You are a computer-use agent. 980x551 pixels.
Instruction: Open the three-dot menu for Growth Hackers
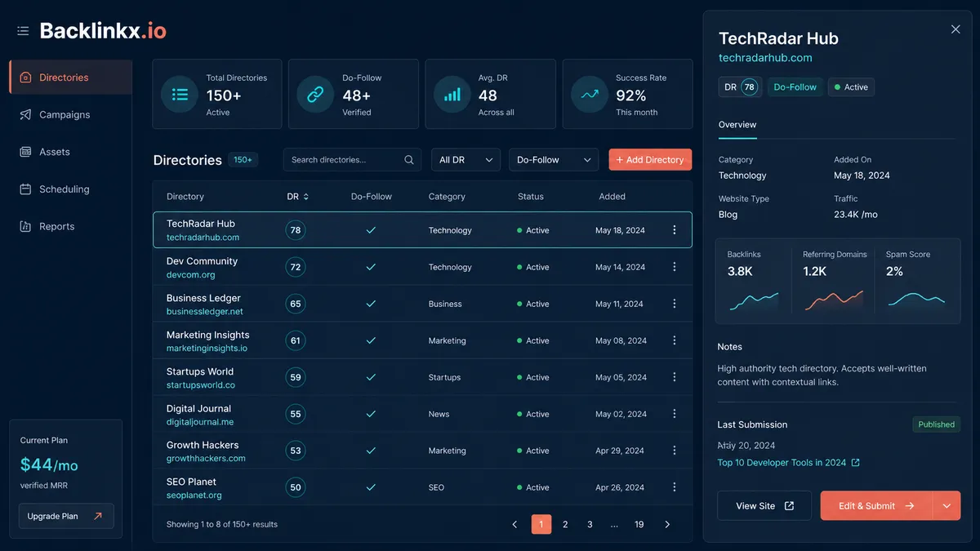tap(675, 451)
